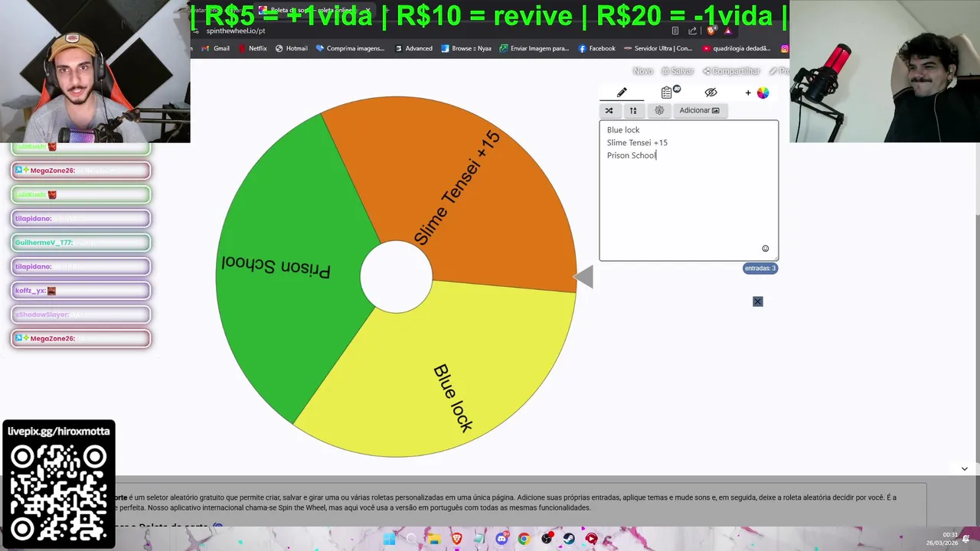Open browser reader mode icon
This screenshot has width=980, height=551.
pyautogui.click(x=675, y=31)
